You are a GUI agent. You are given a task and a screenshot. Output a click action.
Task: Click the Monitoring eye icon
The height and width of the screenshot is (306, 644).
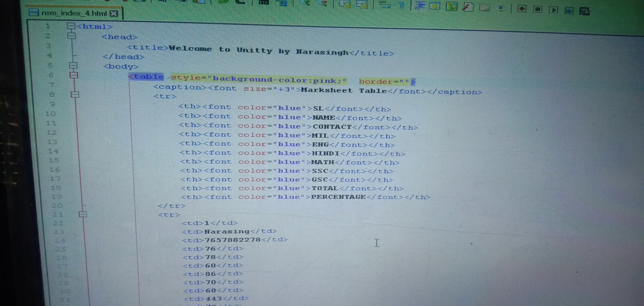tap(501, 8)
